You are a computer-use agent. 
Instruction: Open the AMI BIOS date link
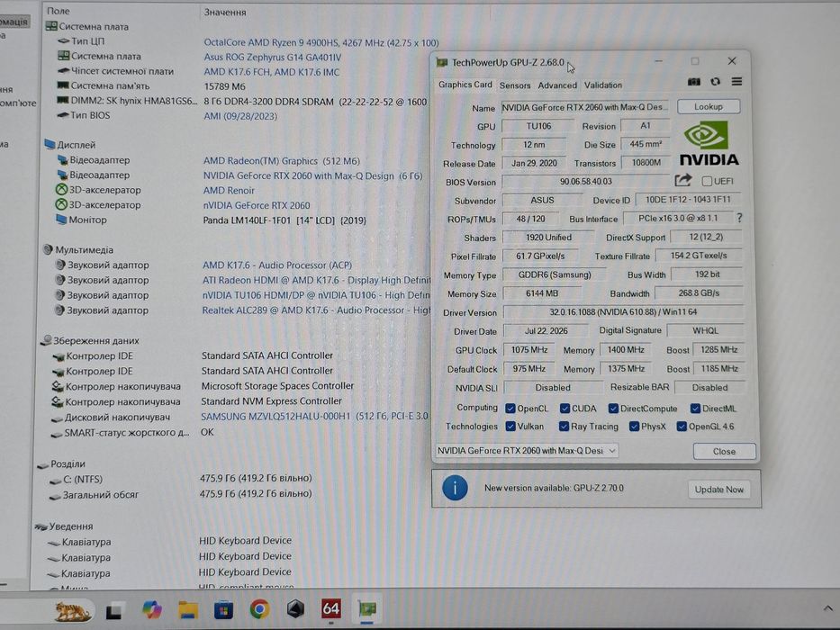[240, 116]
